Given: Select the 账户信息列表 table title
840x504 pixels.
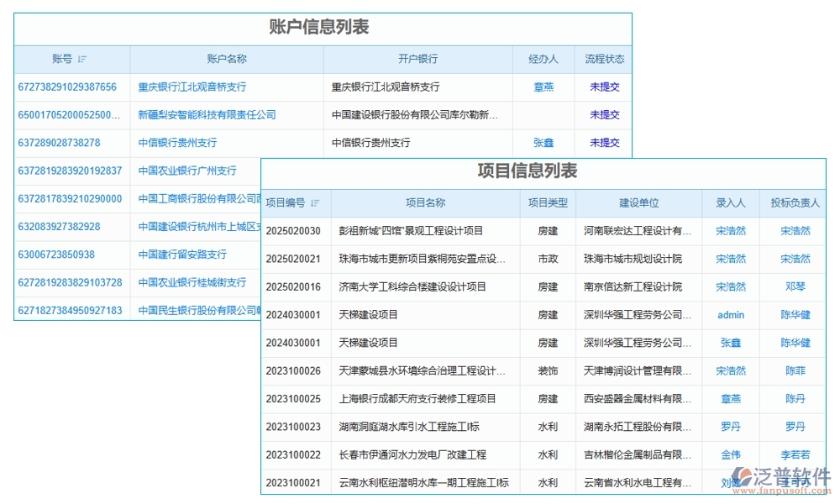Looking at the screenshot, I should (322, 27).
